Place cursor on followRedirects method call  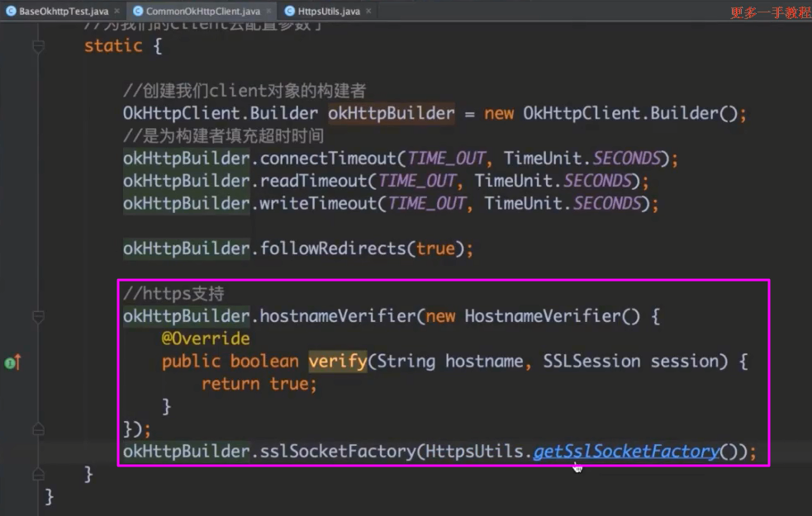point(332,249)
